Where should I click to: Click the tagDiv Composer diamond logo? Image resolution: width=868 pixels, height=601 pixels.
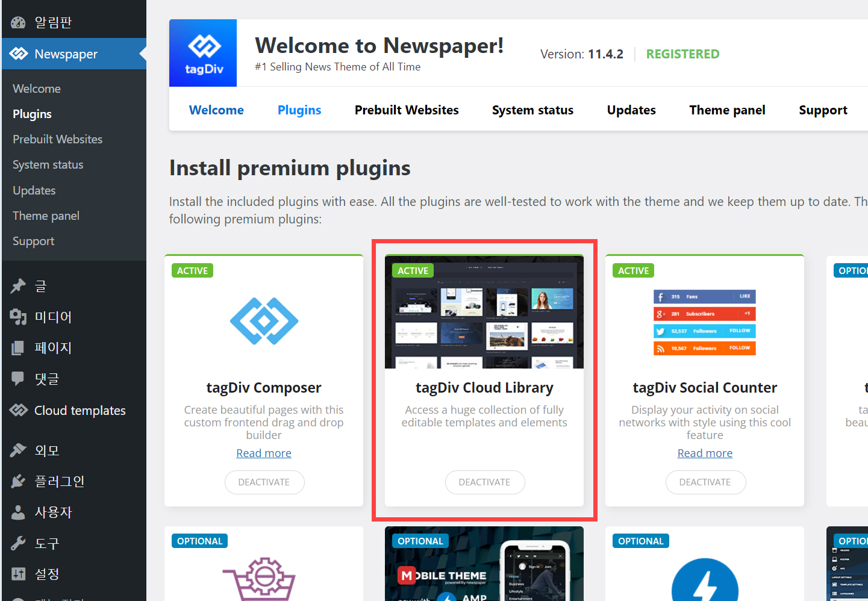[264, 321]
